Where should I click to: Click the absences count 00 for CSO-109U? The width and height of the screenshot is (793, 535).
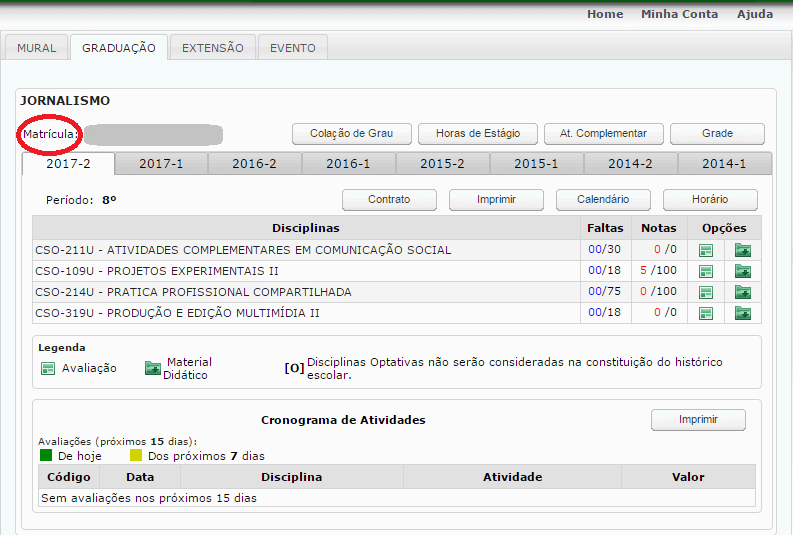pos(594,271)
